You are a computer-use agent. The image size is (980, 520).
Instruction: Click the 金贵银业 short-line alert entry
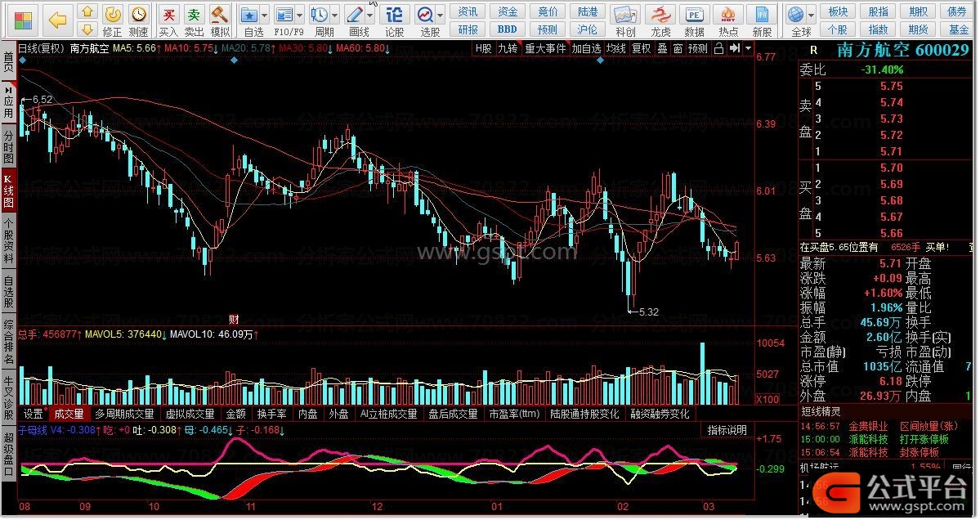868,426
